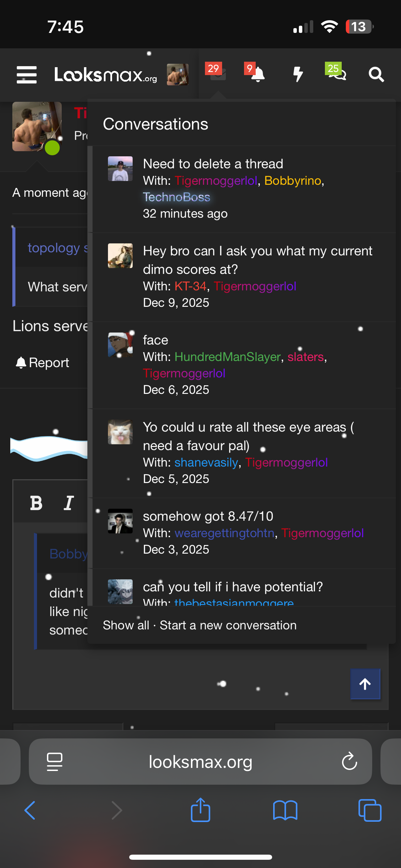
Task: Click the Report bell link
Action: pos(42,363)
